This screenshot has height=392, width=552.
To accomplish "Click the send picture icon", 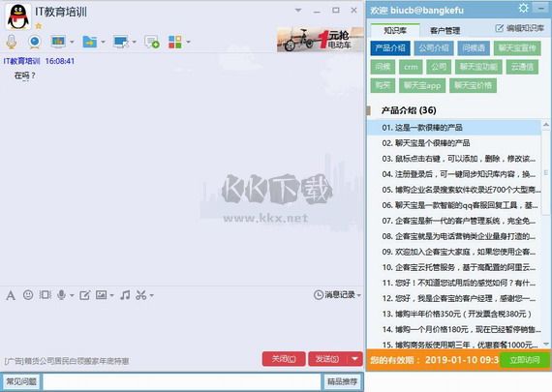I will (x=101, y=295).
